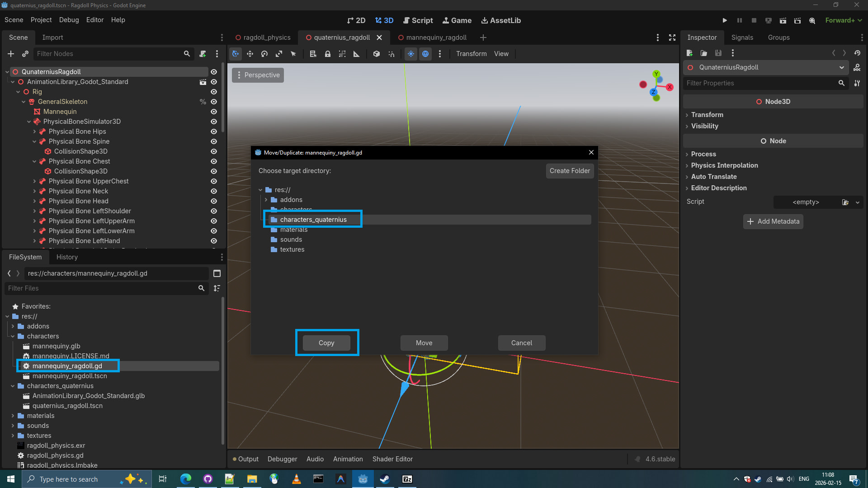Click the Create Folder button

[570, 171]
